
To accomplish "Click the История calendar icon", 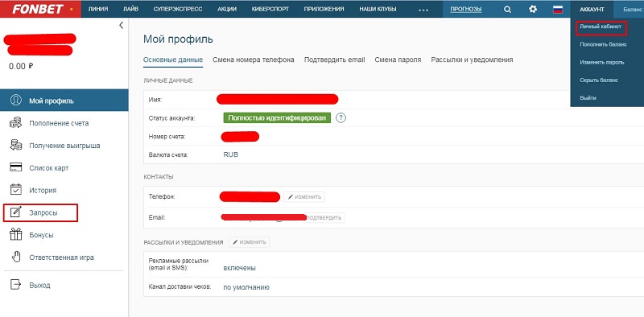I will tap(15, 190).
